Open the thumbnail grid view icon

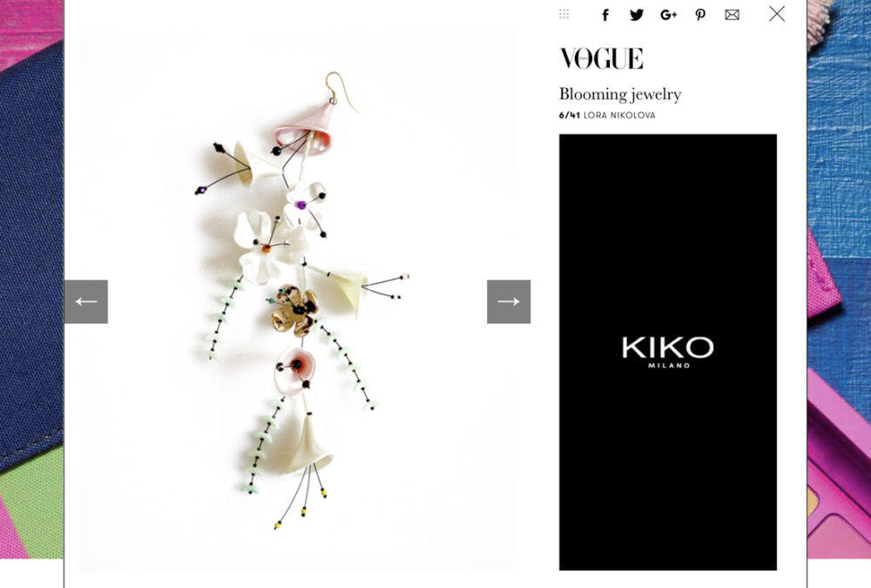click(x=564, y=14)
